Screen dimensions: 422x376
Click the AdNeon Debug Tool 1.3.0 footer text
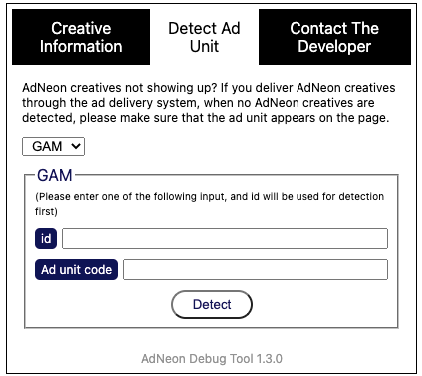pos(212,359)
